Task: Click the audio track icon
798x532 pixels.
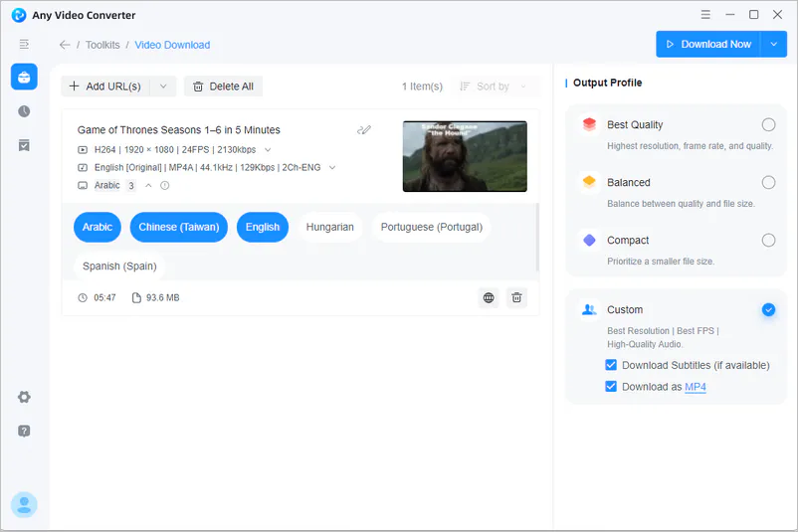Action: point(83,167)
